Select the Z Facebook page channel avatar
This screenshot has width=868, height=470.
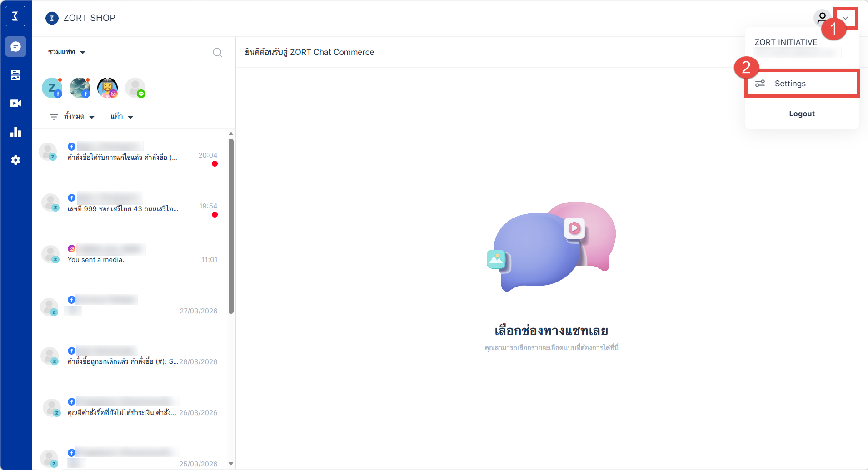pyautogui.click(x=52, y=88)
